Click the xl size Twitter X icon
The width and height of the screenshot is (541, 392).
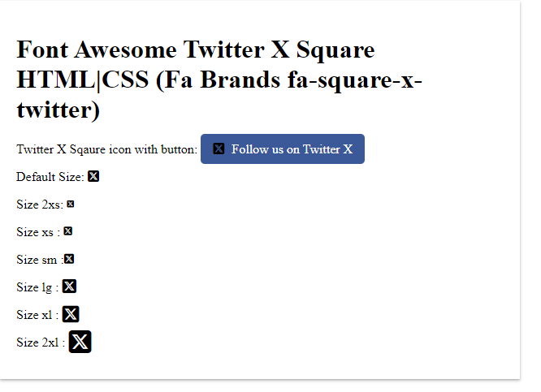pos(71,313)
